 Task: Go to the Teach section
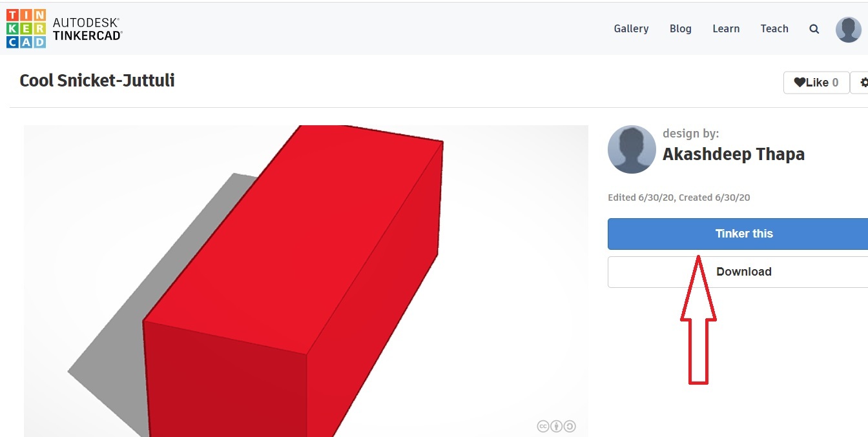tap(774, 28)
